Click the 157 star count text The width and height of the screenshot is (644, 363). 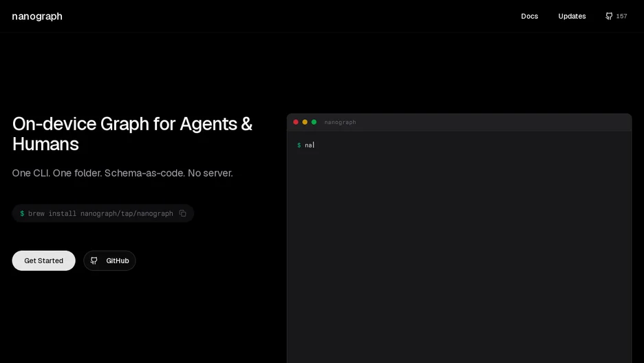(x=621, y=16)
